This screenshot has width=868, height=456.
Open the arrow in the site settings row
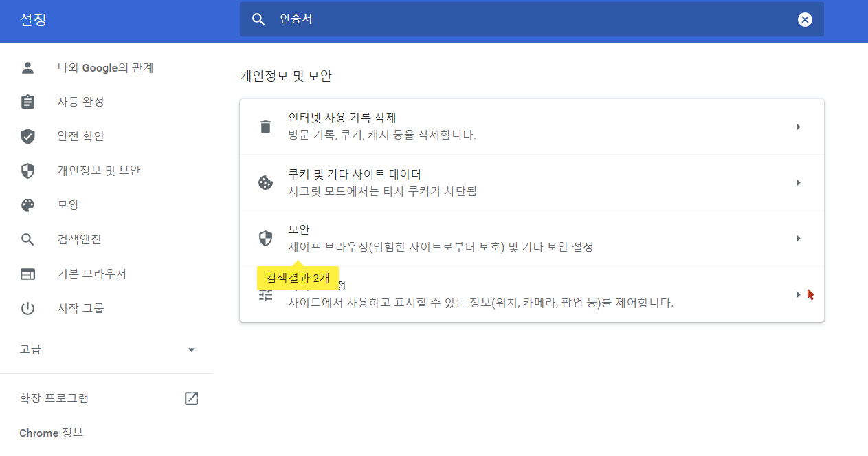798,294
